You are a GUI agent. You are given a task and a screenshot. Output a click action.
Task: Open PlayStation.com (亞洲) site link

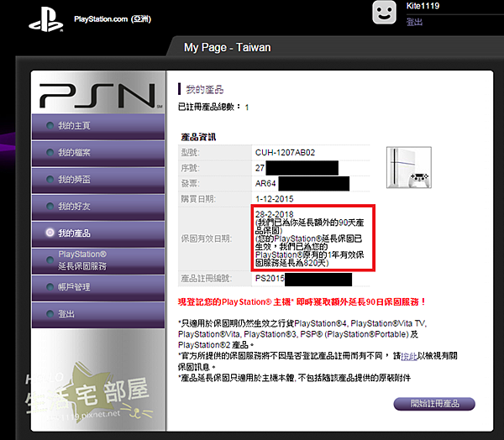pyautogui.click(x=113, y=19)
